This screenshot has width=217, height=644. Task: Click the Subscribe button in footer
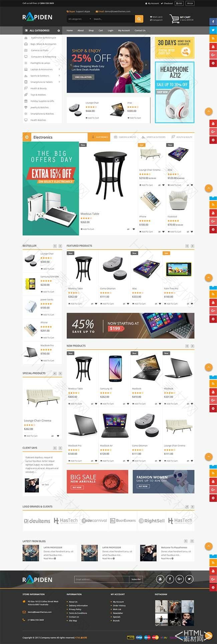click(x=136, y=579)
